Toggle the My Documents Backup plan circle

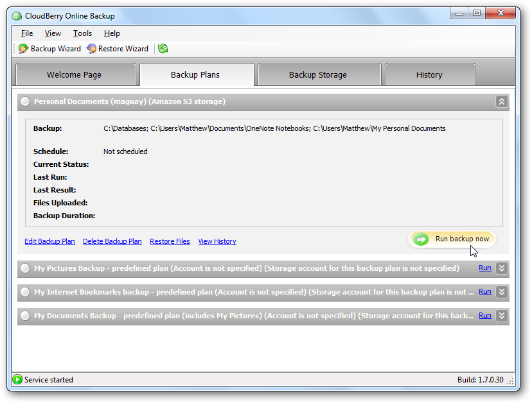click(x=25, y=316)
